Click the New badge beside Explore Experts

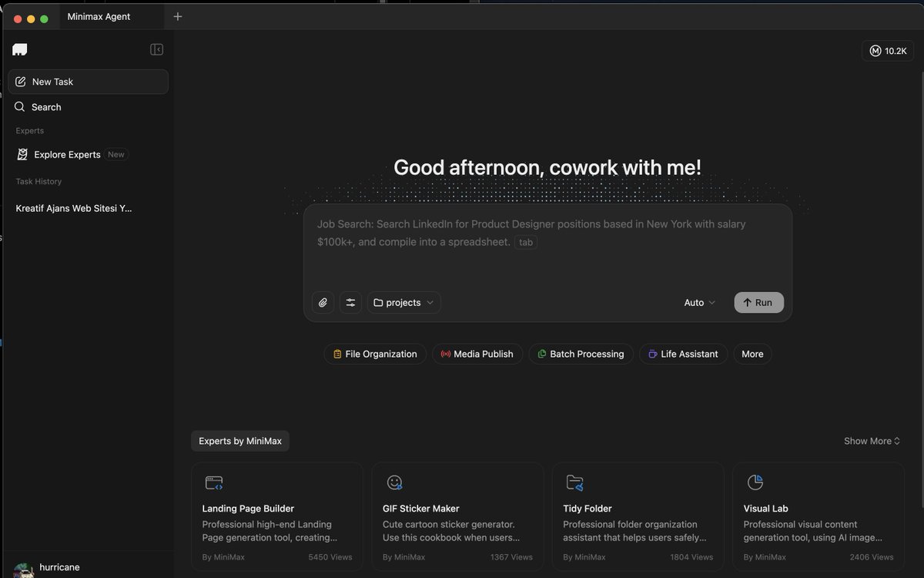(x=115, y=154)
